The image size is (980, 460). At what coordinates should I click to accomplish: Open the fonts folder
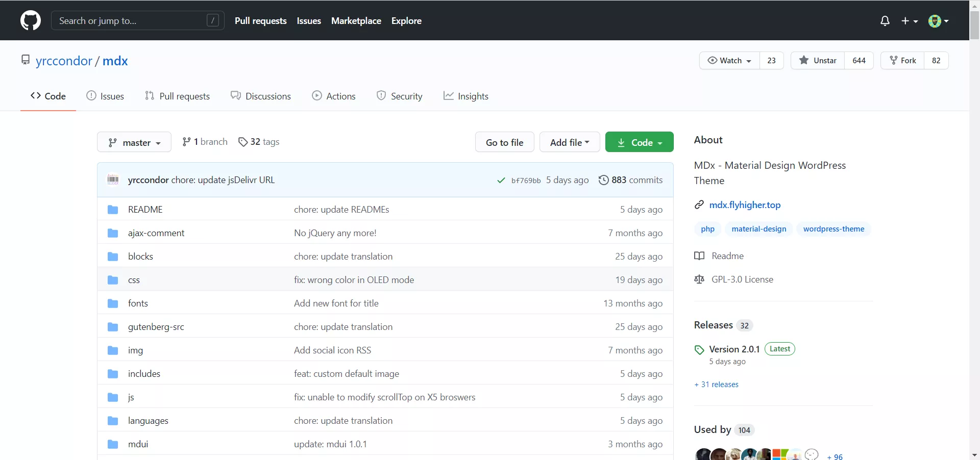coord(138,303)
